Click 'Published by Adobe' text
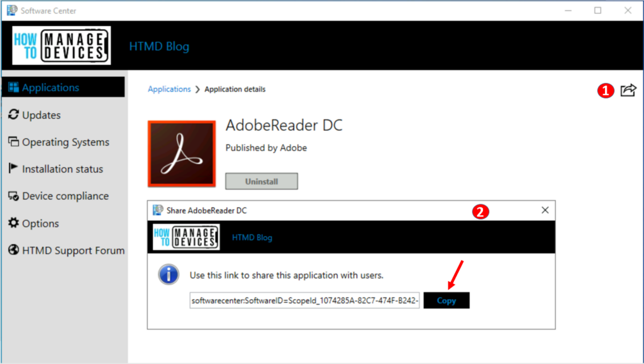Image resolution: width=644 pixels, height=364 pixels. tap(266, 148)
